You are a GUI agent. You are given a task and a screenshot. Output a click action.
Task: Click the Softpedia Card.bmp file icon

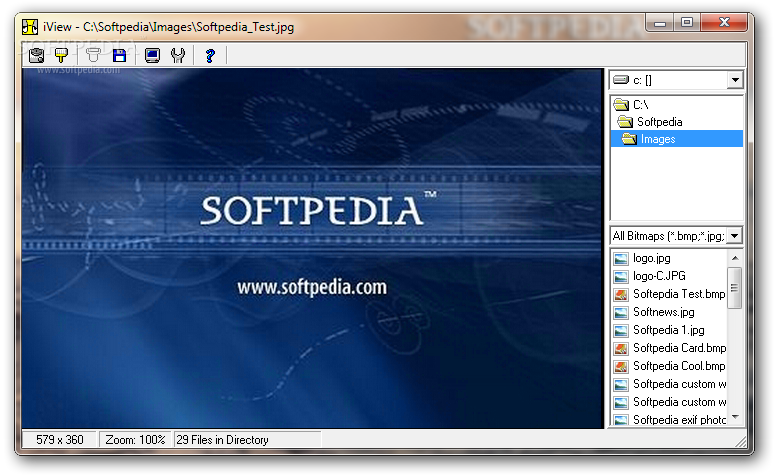click(621, 348)
